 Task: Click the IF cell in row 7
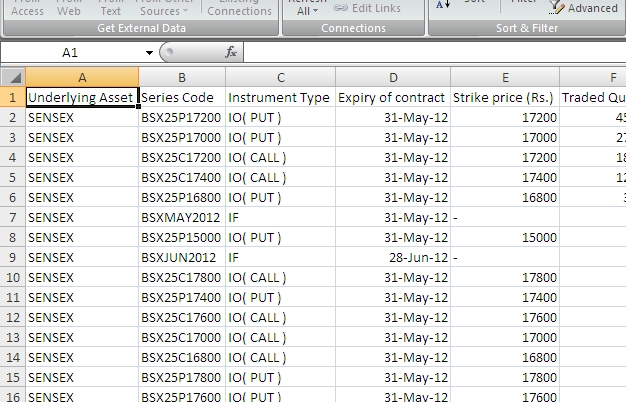click(281, 217)
